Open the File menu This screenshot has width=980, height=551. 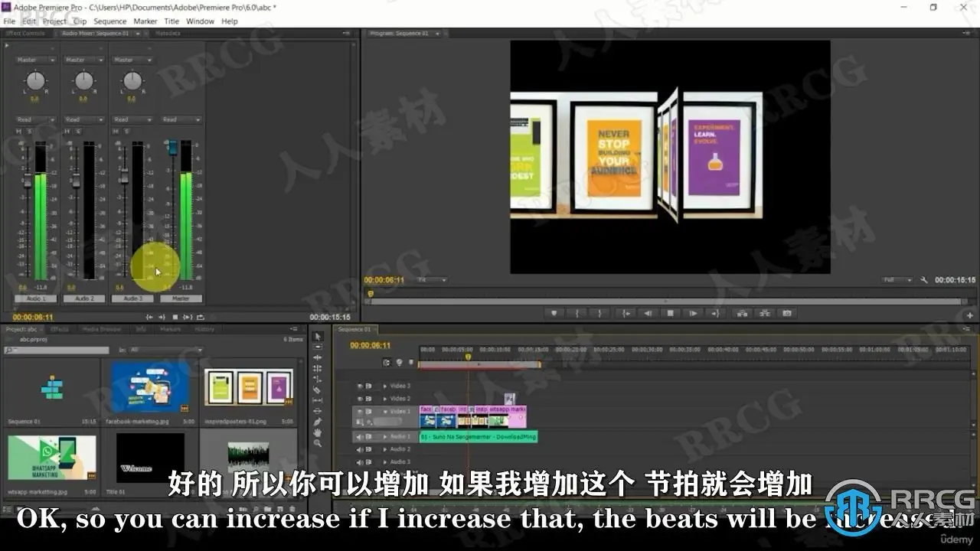tap(9, 21)
